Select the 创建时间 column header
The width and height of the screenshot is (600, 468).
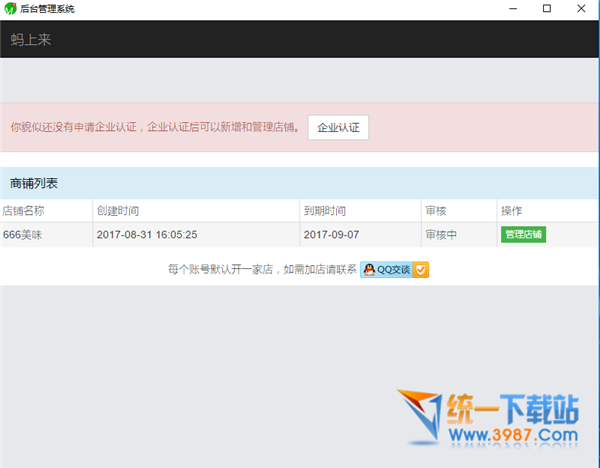pos(118,211)
